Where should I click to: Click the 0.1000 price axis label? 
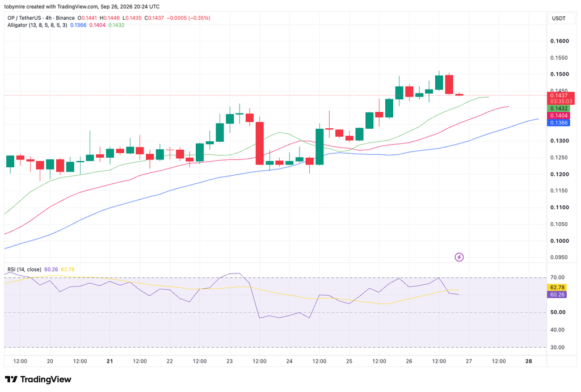(559, 241)
